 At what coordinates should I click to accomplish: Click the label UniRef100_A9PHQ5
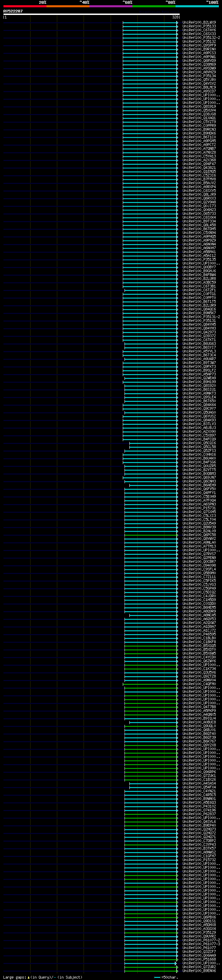tap(199, 237)
